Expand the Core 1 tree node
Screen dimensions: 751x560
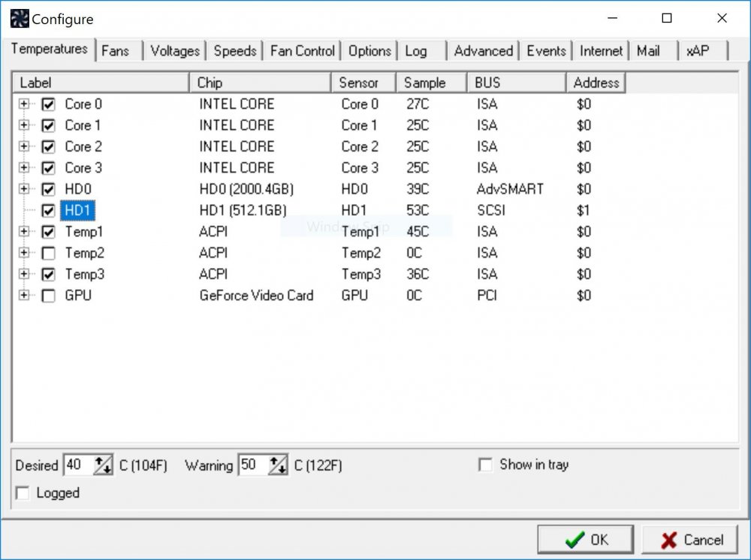point(23,125)
